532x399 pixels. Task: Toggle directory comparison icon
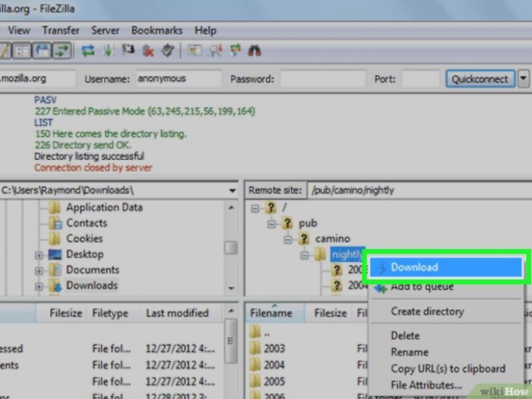(215, 51)
